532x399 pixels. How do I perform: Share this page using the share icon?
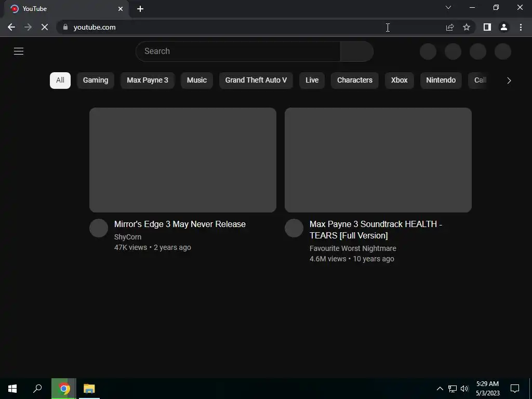coord(450,27)
